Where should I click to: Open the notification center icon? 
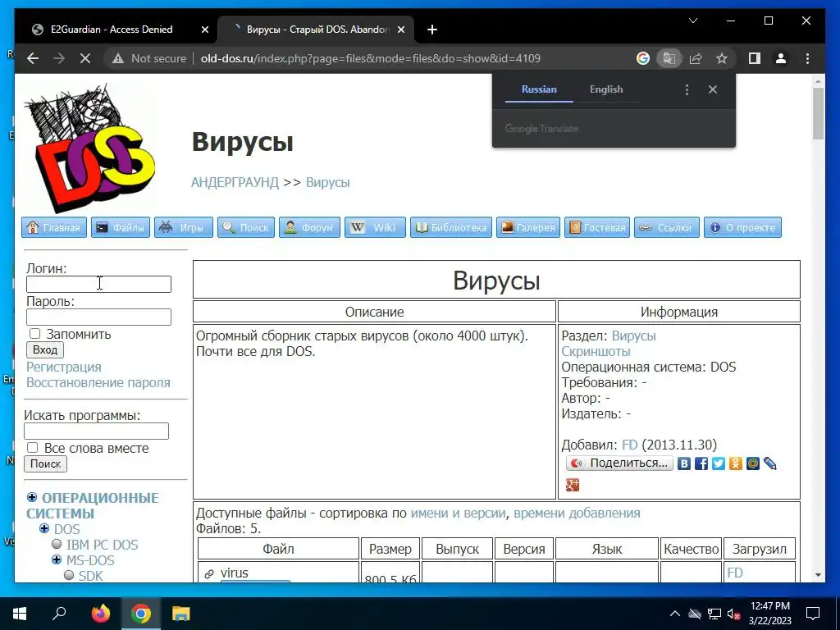point(813,614)
